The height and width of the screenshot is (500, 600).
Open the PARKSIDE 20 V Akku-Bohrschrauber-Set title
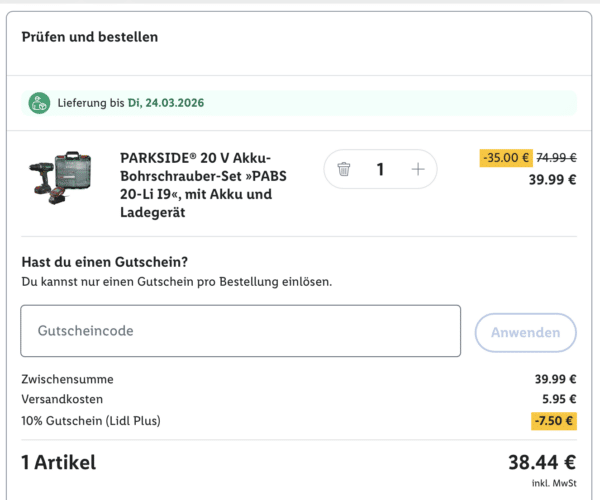(x=203, y=185)
